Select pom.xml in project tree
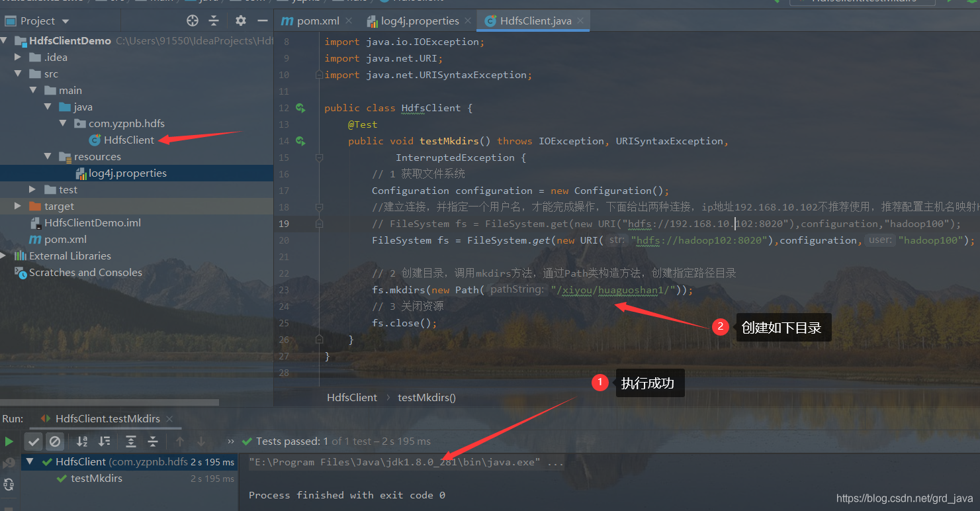The width and height of the screenshot is (980, 511). [65, 240]
